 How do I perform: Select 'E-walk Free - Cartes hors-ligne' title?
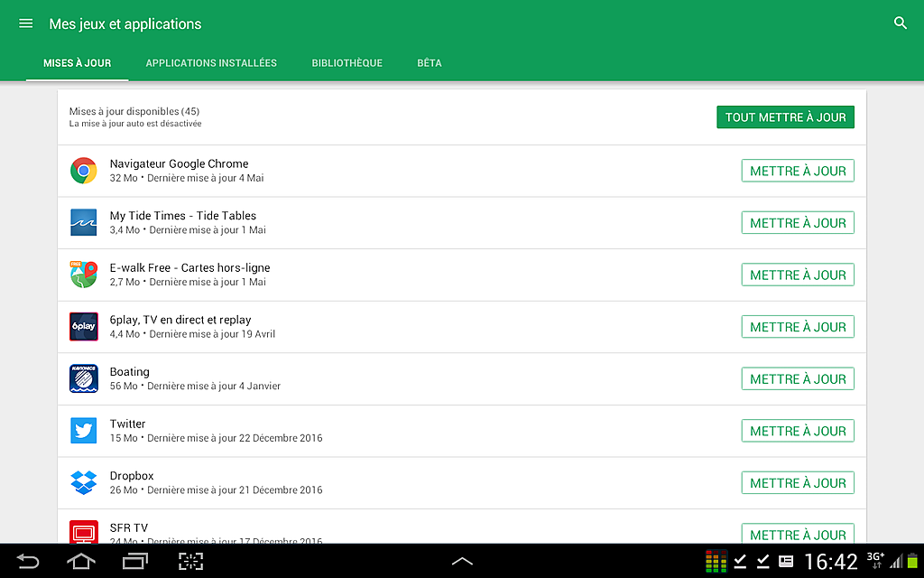coord(189,267)
